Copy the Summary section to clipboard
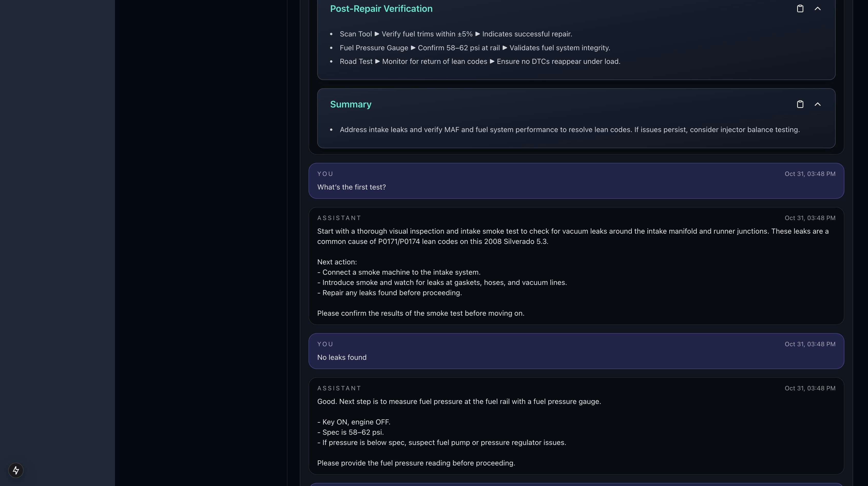The height and width of the screenshot is (486, 868). point(800,104)
